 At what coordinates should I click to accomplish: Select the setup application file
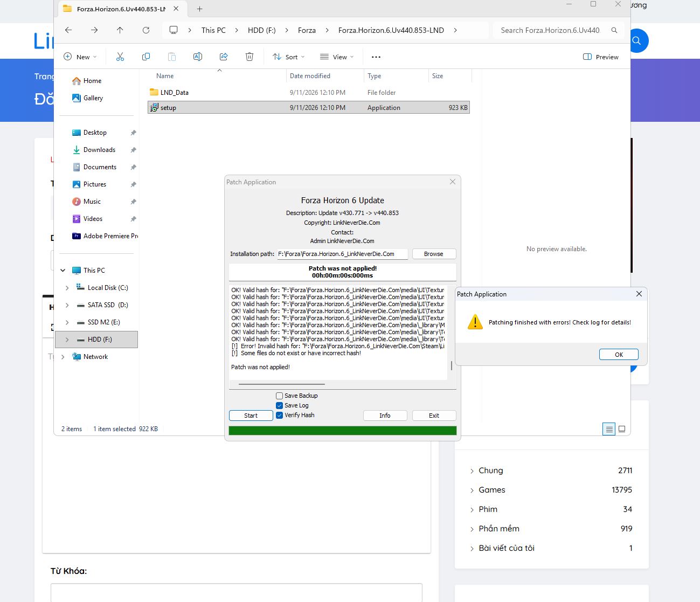pyautogui.click(x=309, y=107)
